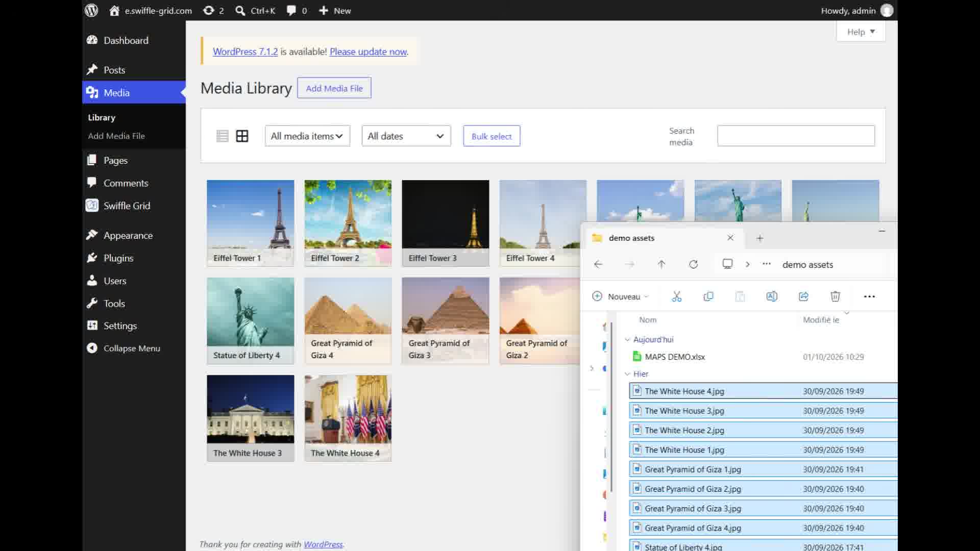Viewport: 980px width, 551px height.
Task: Open the All dates filter dropdown
Action: pyautogui.click(x=406, y=136)
